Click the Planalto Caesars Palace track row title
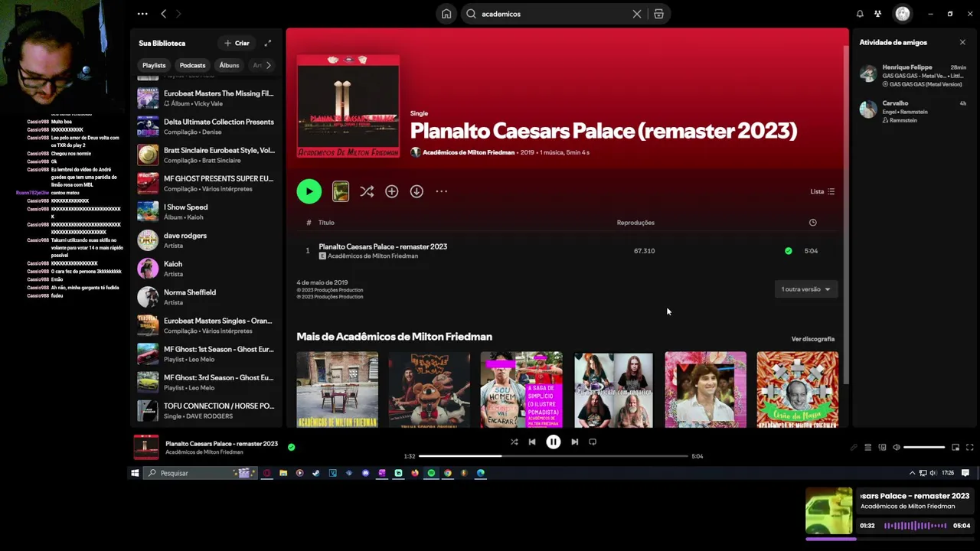 click(x=383, y=246)
